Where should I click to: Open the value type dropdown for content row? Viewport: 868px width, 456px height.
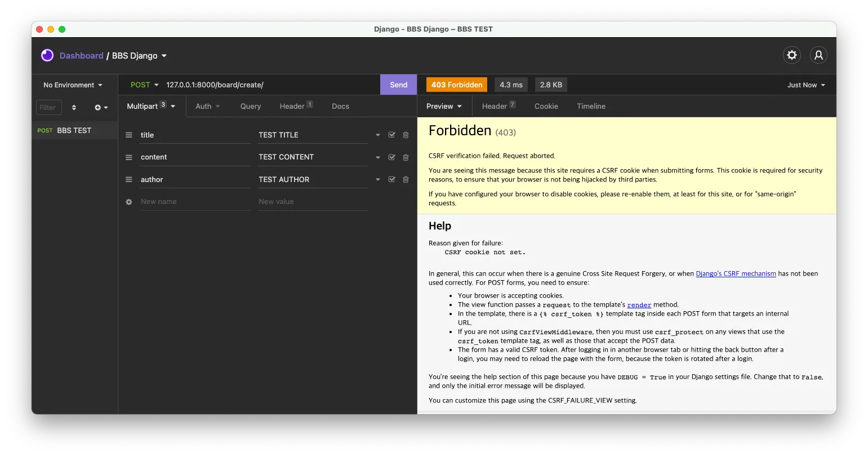pos(378,157)
